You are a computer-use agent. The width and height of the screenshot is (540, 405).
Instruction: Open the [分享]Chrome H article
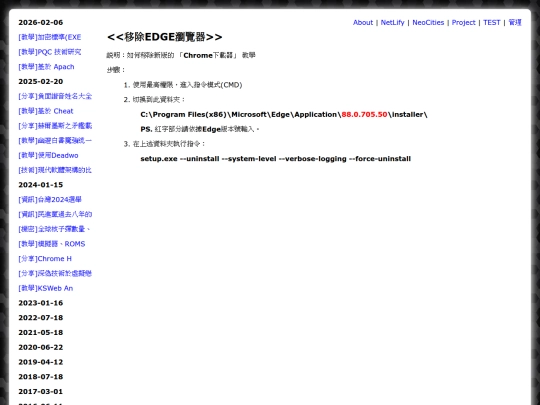click(45, 259)
